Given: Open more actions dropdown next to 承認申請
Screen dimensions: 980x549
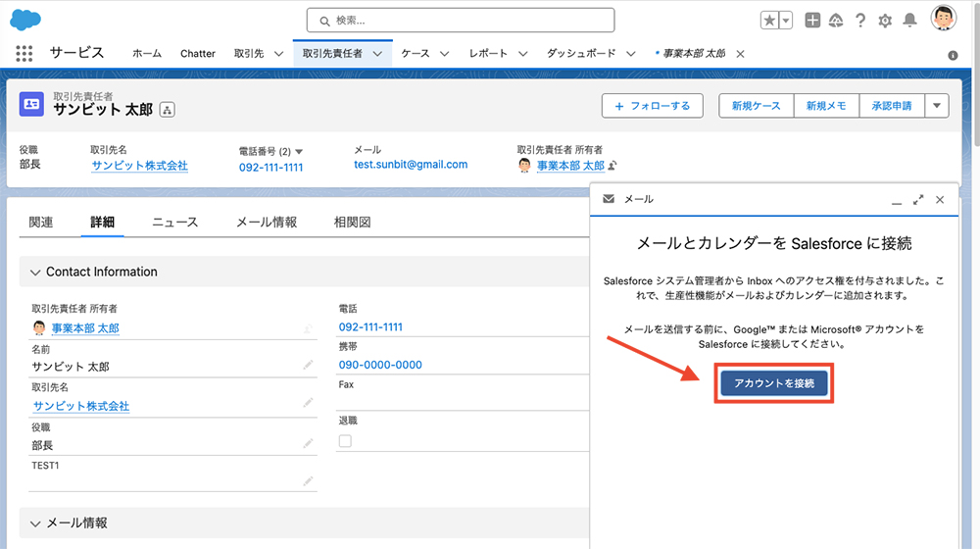Looking at the screenshot, I should tap(936, 106).
